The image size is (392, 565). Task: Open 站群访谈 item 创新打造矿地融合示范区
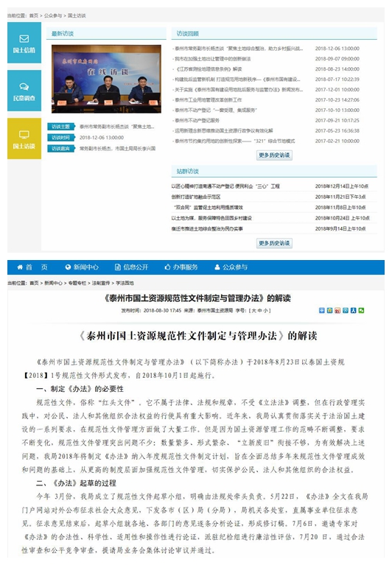pos(196,197)
